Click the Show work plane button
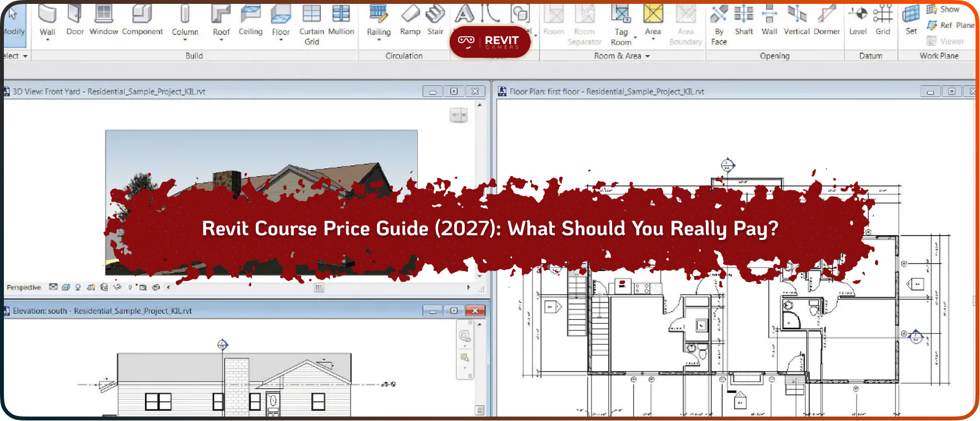The width and height of the screenshot is (980, 421). 943,9
